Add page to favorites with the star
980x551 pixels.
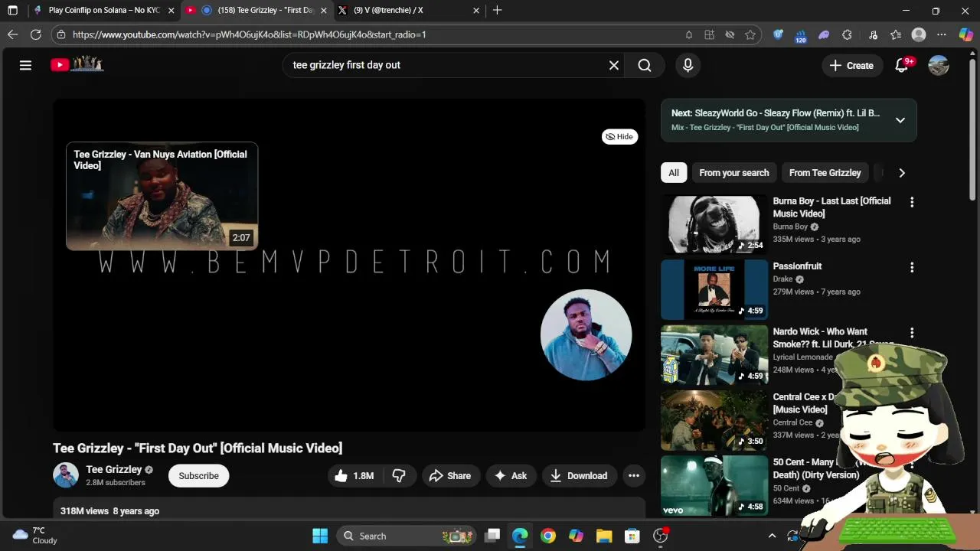pyautogui.click(x=750, y=34)
